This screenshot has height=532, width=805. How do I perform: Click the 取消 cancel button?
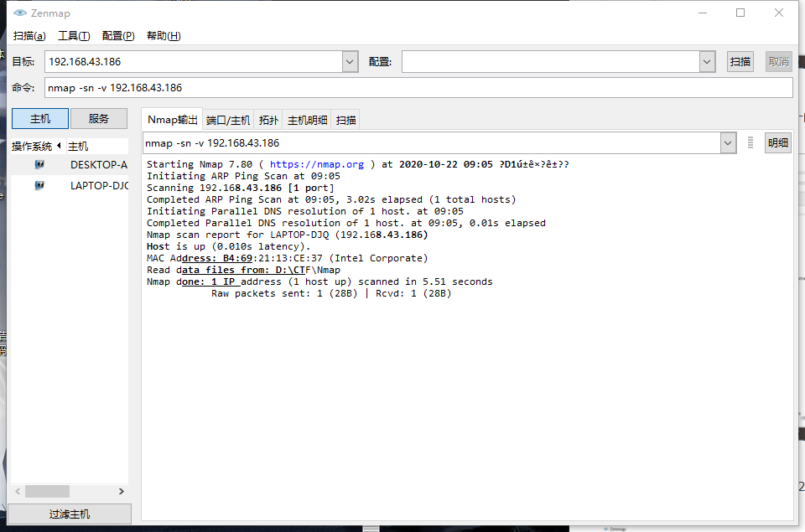click(x=778, y=61)
